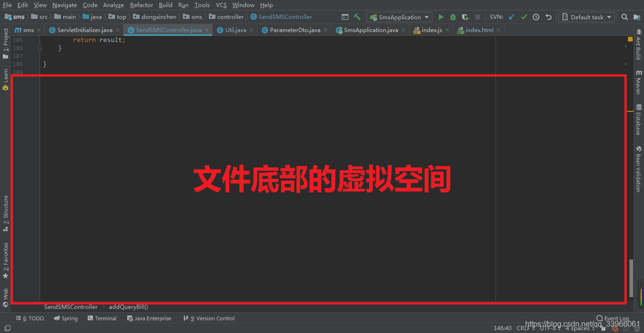Build project with the hammer icon
The width and height of the screenshot is (644, 333).
(357, 17)
